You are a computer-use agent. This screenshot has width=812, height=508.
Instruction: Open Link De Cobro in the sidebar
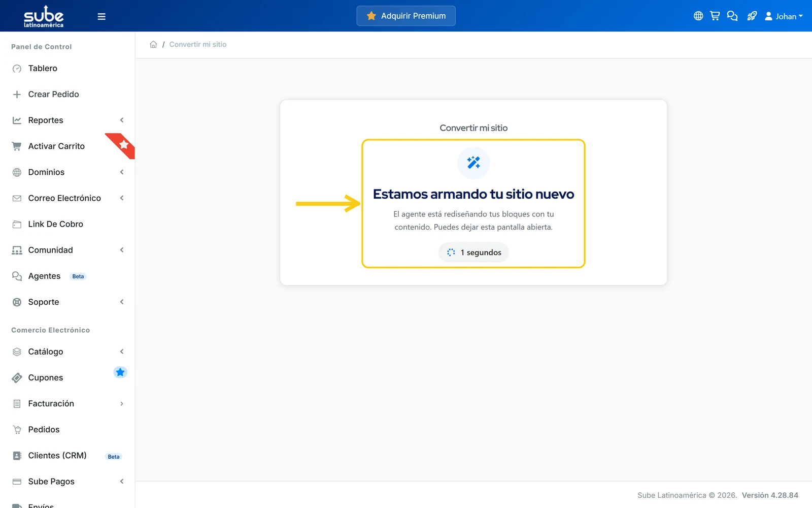55,224
